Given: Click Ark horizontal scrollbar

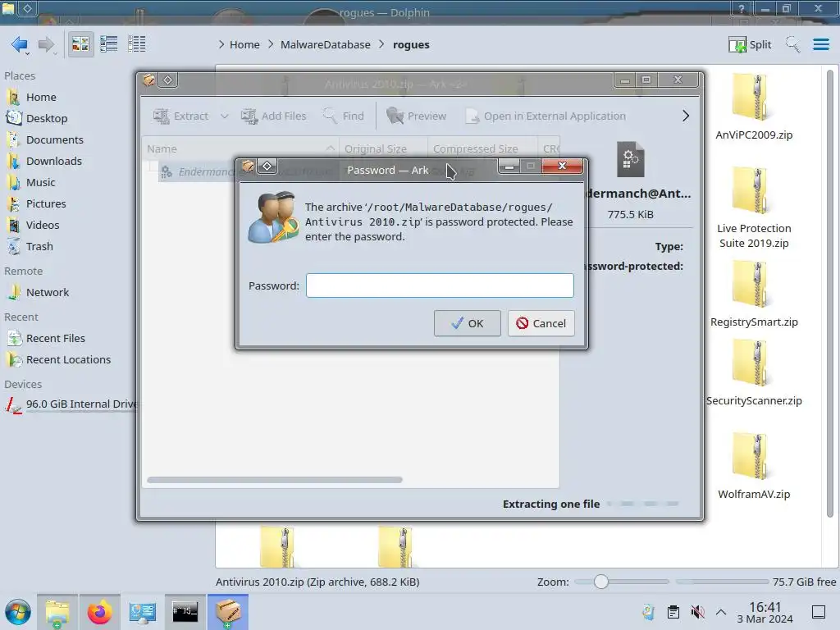Looking at the screenshot, I should 274,480.
